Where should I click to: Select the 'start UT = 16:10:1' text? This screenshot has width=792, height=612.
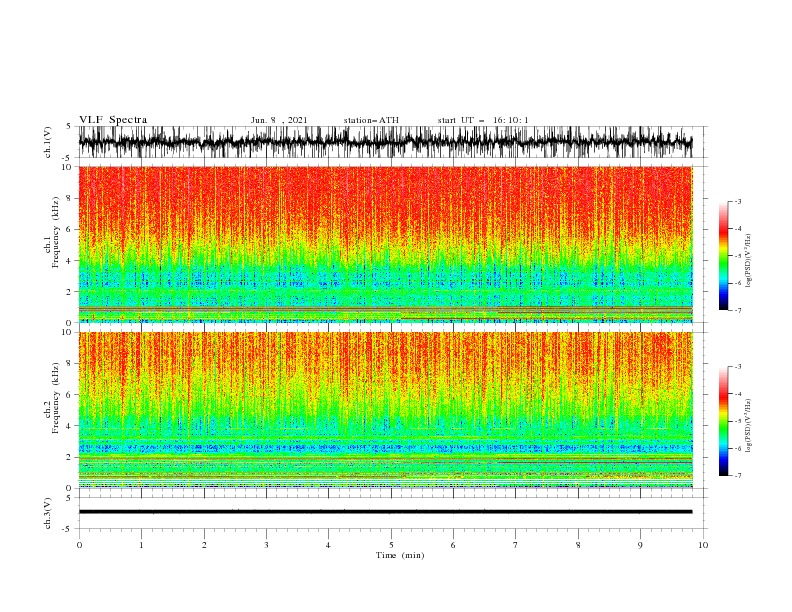483,120
